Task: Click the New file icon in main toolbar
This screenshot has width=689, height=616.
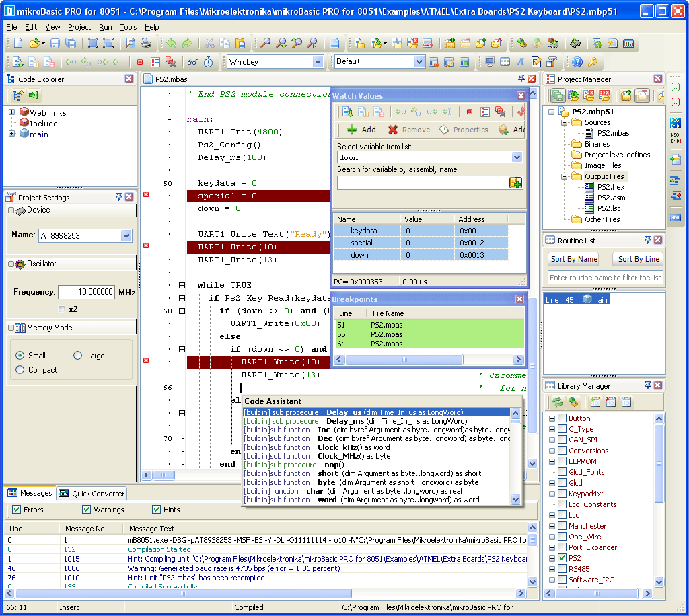Action: pyautogui.click(x=18, y=43)
